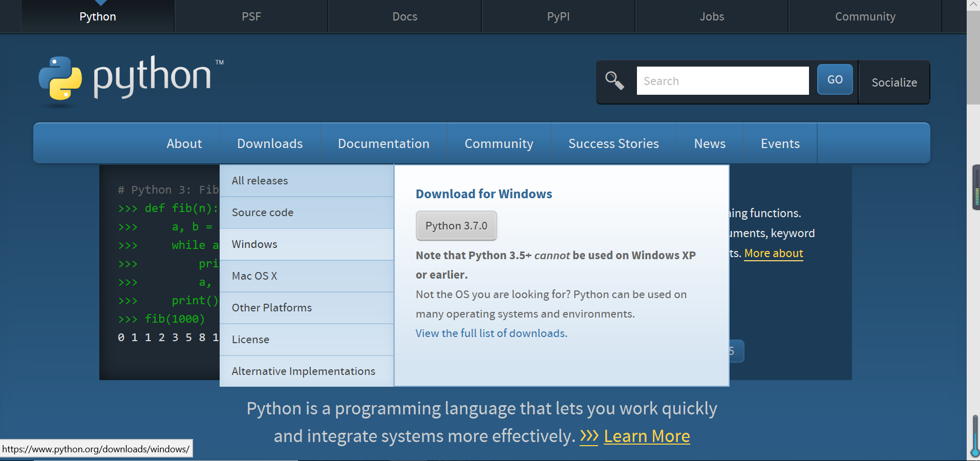Click View the full list of downloads
The height and width of the screenshot is (461, 980).
pos(491,333)
